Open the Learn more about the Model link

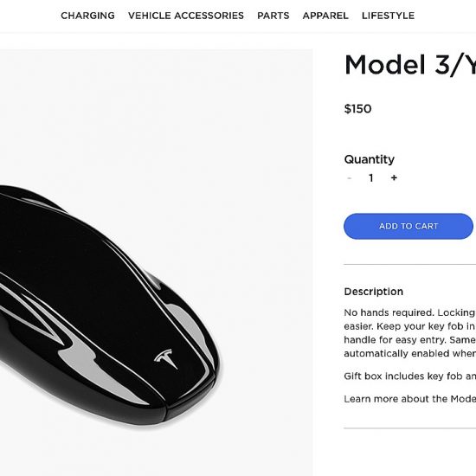(x=410, y=399)
